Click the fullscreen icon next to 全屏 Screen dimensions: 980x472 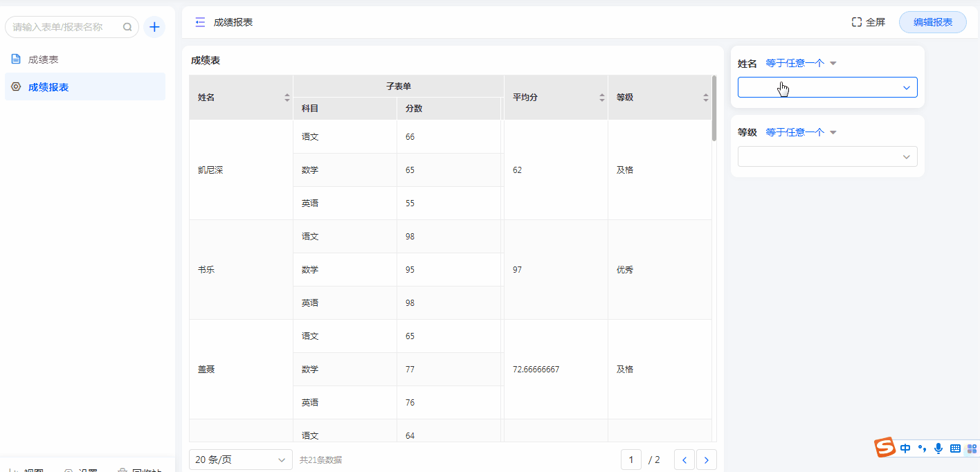pyautogui.click(x=857, y=22)
